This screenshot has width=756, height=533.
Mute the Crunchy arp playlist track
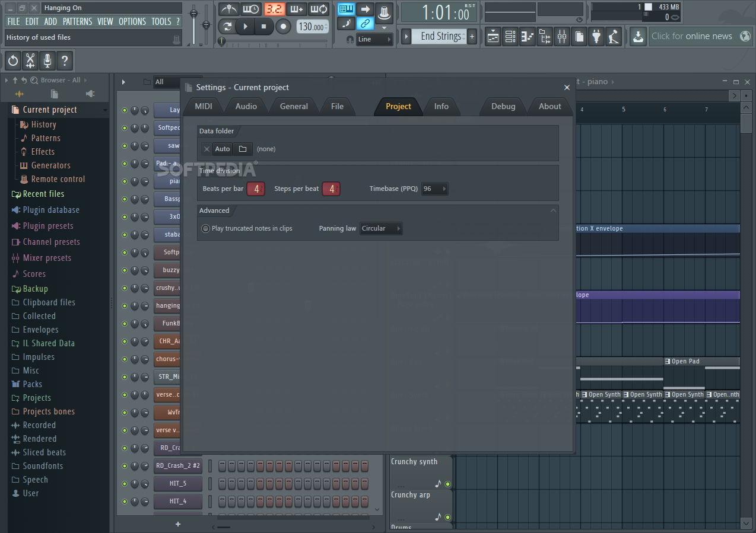tap(447, 517)
